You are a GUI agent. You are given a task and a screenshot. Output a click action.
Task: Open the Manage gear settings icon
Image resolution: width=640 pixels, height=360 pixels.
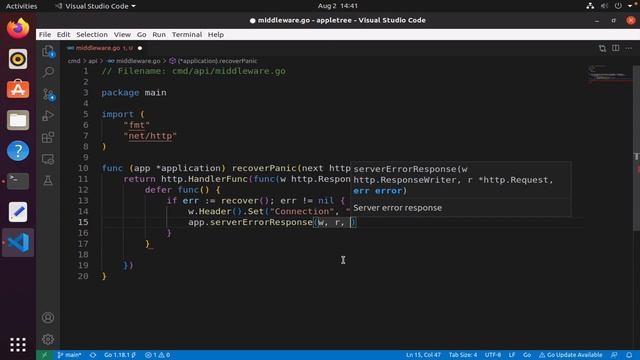48,339
